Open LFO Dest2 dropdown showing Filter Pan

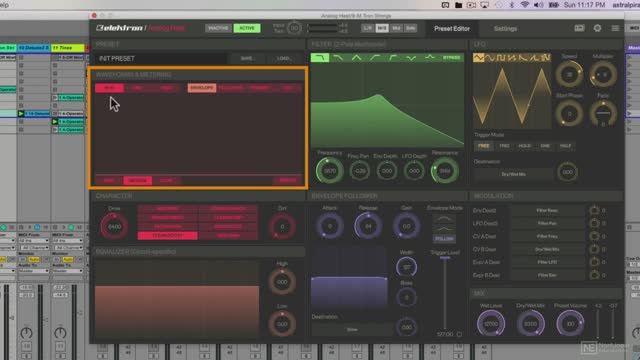click(547, 224)
